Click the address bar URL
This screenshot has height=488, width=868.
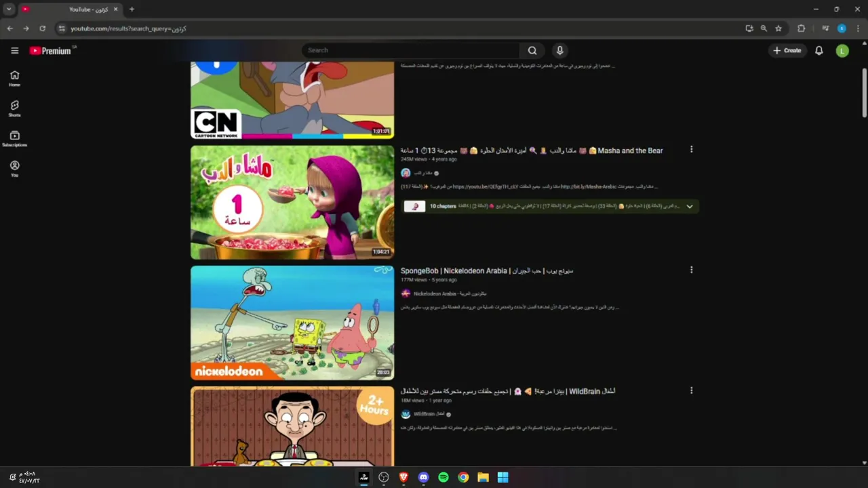[128, 28]
